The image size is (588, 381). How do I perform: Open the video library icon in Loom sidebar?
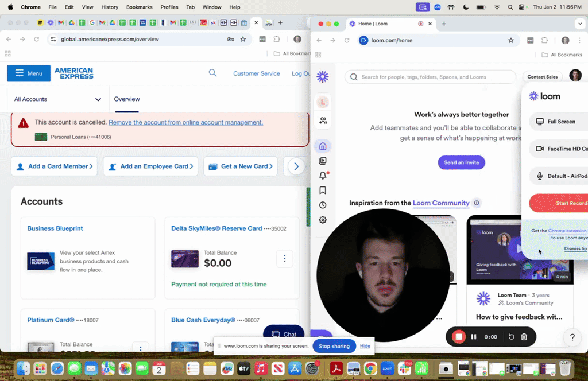(x=323, y=161)
